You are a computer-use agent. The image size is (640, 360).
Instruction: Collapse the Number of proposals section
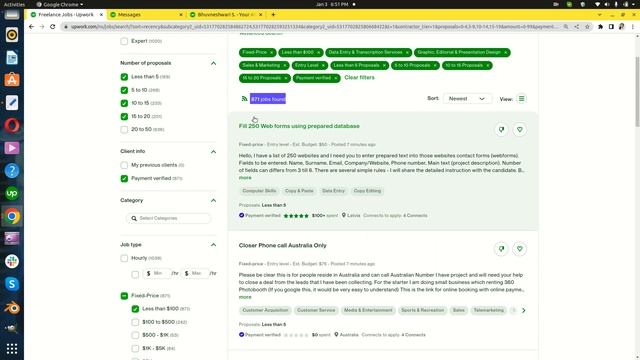tap(213, 63)
